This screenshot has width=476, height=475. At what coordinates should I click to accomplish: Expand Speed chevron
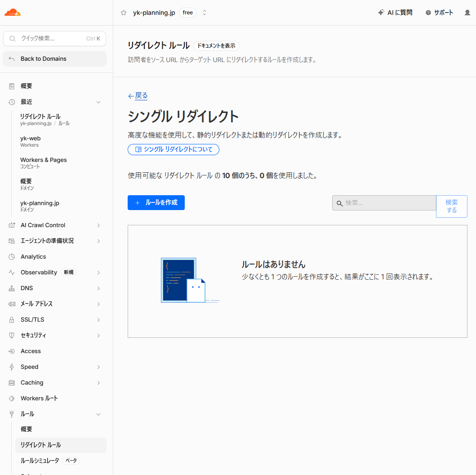pyautogui.click(x=98, y=367)
